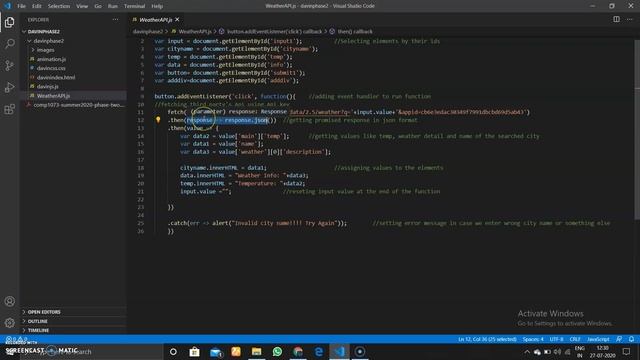This screenshot has height=360, width=640.
Task: Open the File menu
Action: point(21,6)
